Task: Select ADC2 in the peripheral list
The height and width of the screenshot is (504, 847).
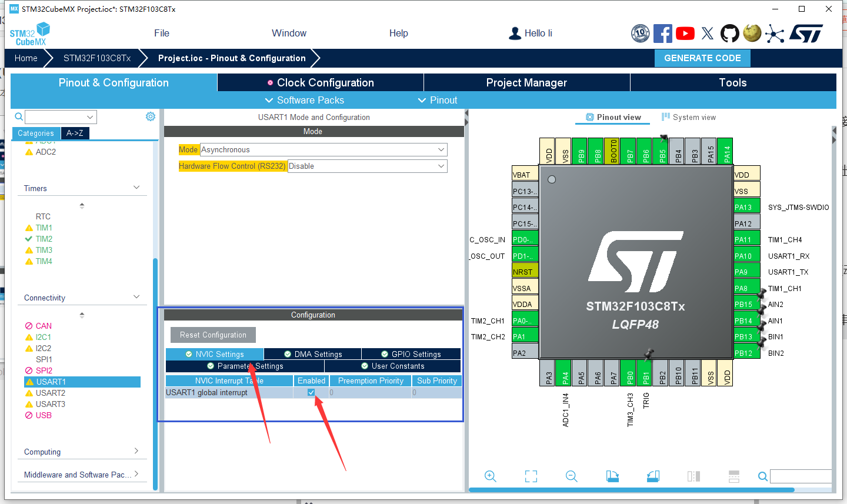Action: click(x=46, y=152)
